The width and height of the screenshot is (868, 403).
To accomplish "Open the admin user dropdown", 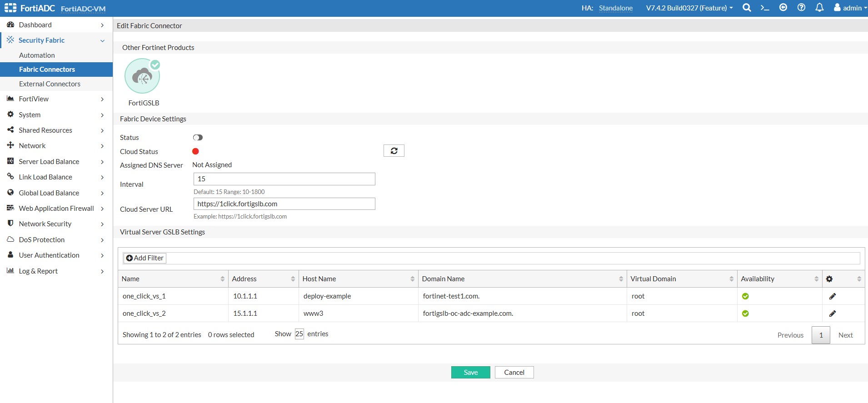I will (x=849, y=8).
